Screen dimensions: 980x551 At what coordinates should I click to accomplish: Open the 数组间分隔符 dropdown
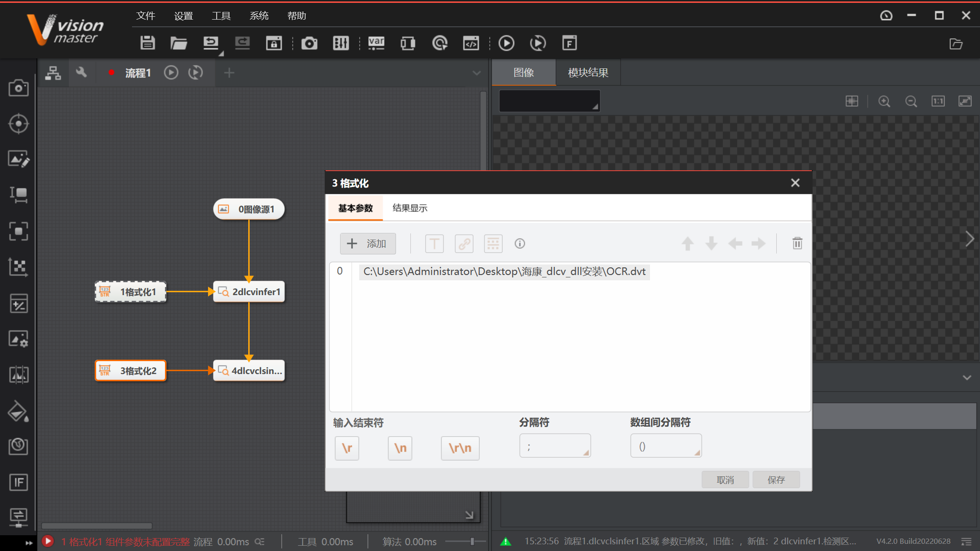click(x=666, y=446)
